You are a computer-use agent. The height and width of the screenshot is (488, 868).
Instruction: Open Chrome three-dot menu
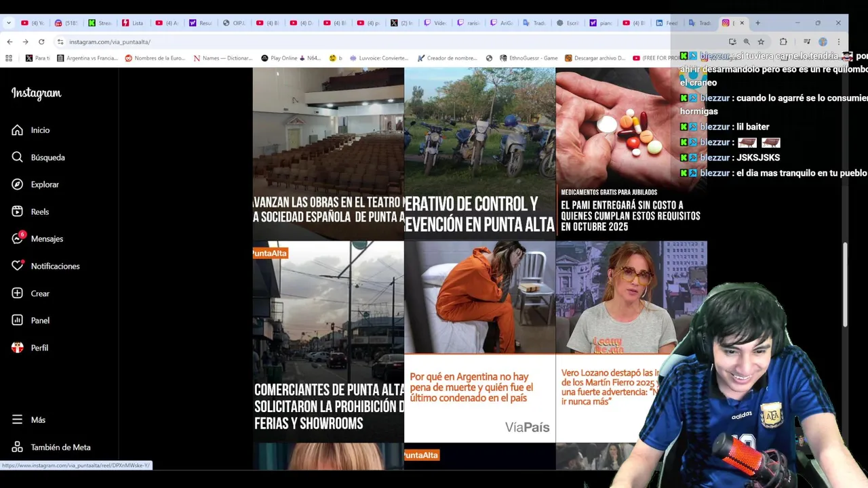tap(839, 41)
